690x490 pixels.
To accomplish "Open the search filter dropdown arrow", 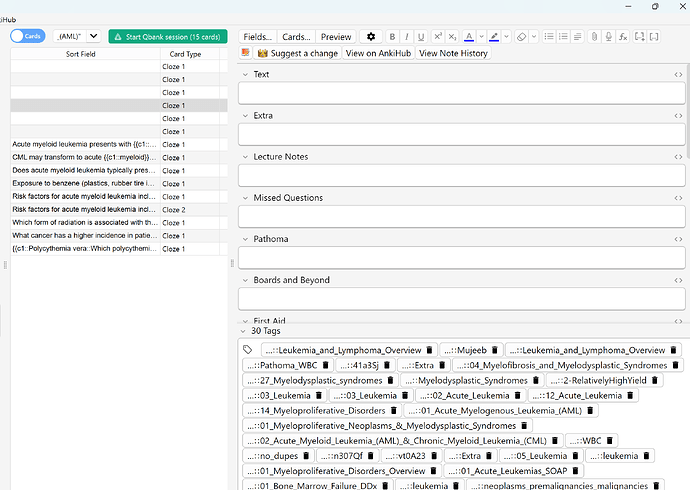I will tap(92, 36).
